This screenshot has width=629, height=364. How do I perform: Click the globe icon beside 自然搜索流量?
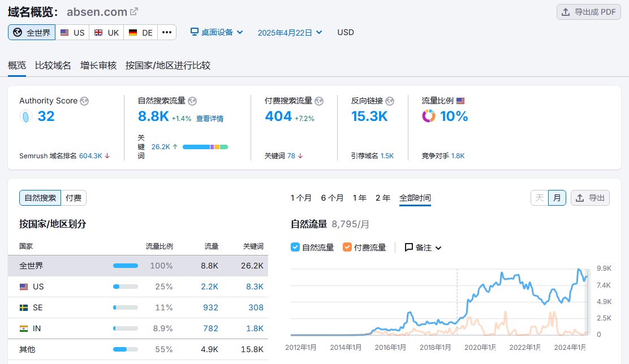click(192, 101)
